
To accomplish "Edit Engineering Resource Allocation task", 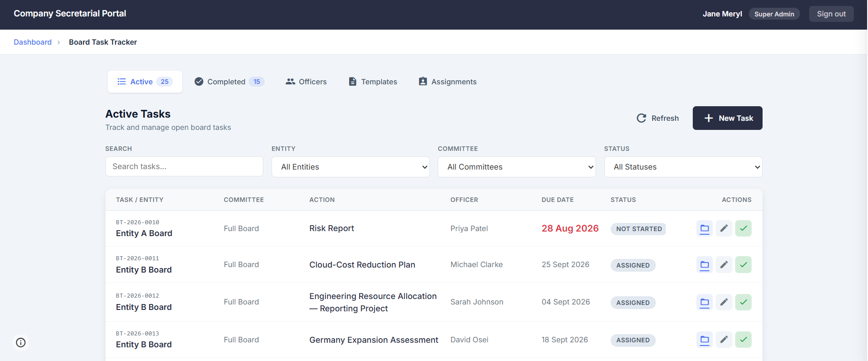I will [x=724, y=302].
